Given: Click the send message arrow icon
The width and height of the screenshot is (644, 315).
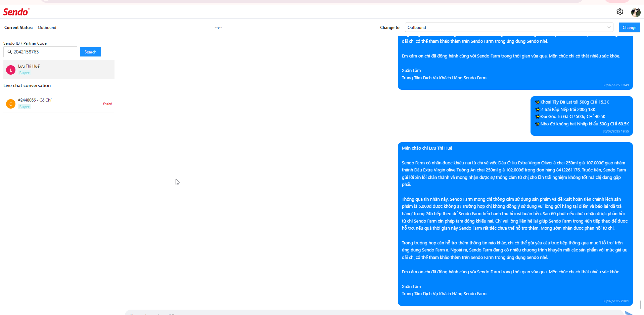Looking at the screenshot, I should (629, 313).
